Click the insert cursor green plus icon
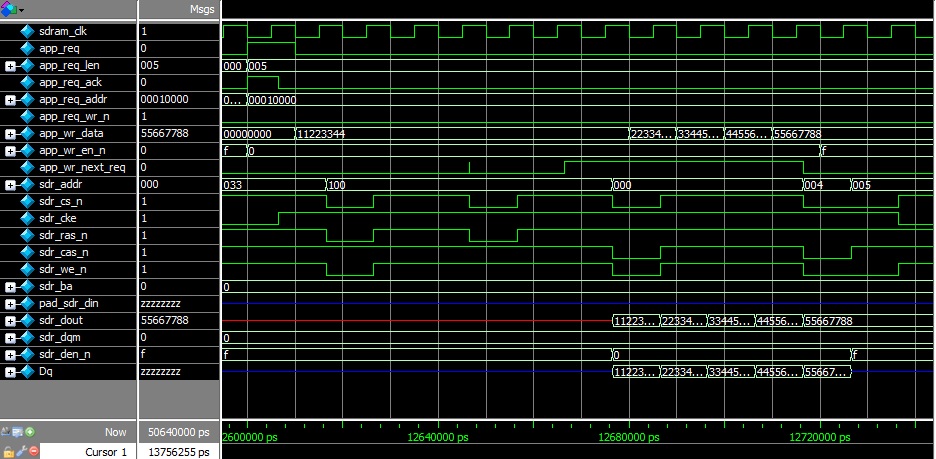Viewport: 936px width, 459px height. [32, 432]
